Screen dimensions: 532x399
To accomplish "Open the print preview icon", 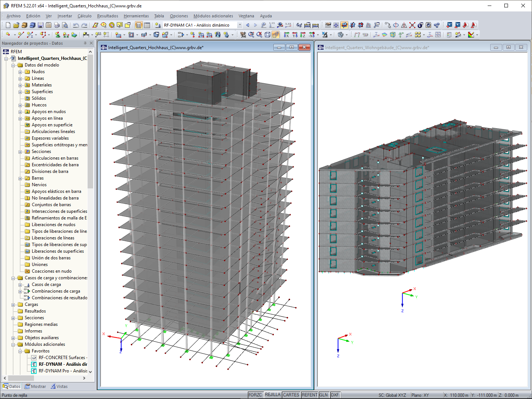I will coord(65,25).
